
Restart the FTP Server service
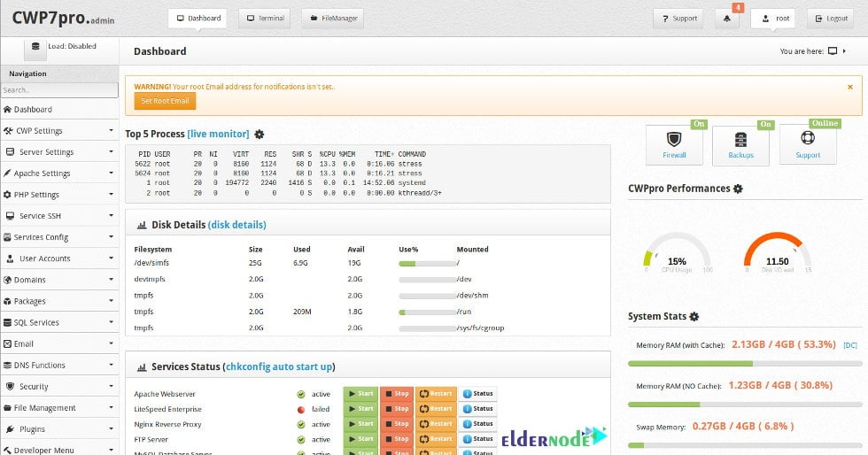pos(436,439)
